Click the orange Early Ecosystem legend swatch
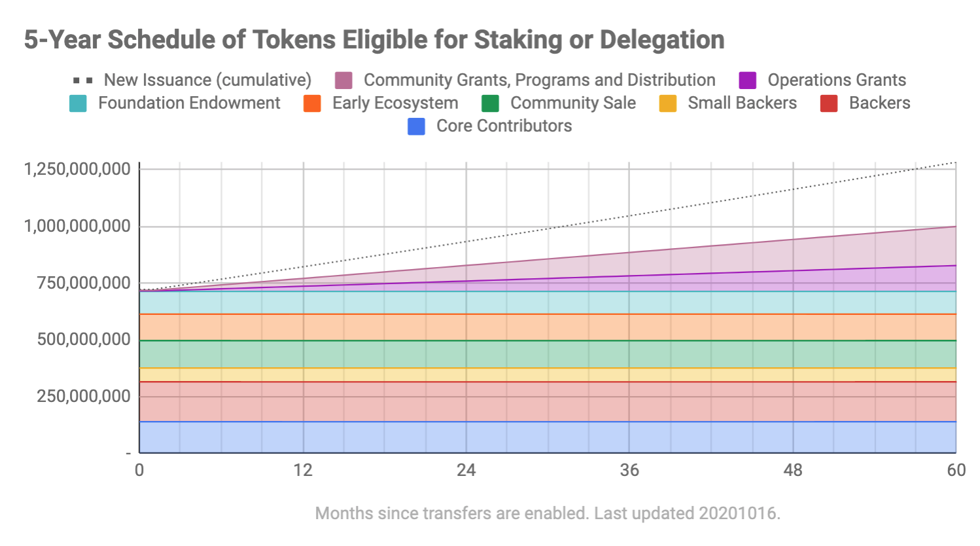This screenshot has height=546, width=980. coord(312,103)
